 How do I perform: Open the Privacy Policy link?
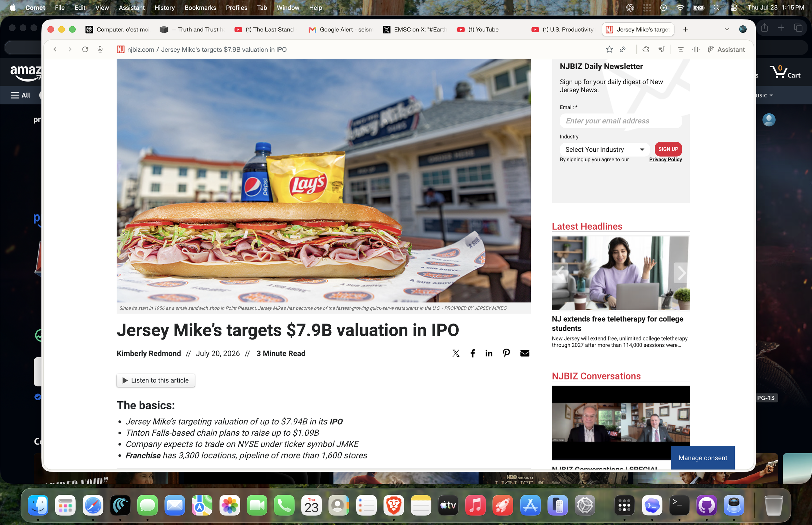tap(665, 159)
